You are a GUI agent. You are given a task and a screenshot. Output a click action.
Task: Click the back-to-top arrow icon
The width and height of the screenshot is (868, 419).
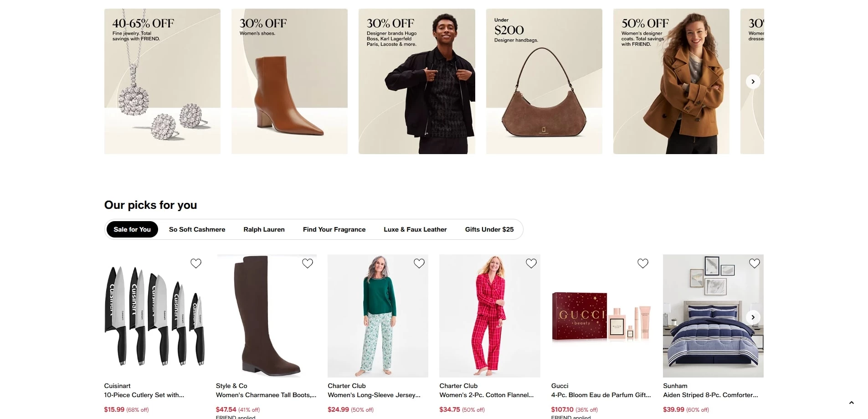pyautogui.click(x=852, y=403)
